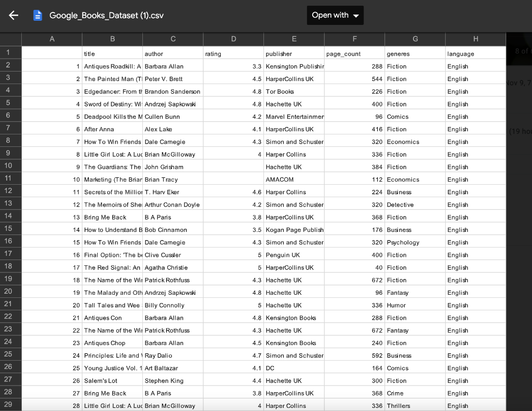This screenshot has height=411, width=532.
Task: Click the cell containing AMACOM
Action: tap(294, 179)
